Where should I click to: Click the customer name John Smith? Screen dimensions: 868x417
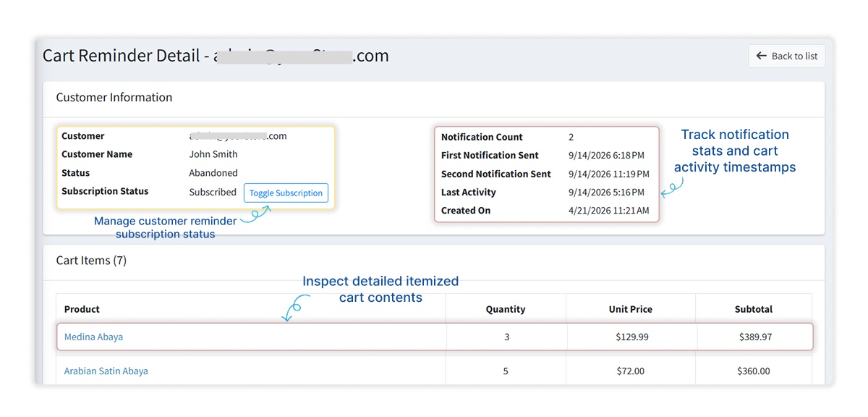pyautogui.click(x=213, y=154)
